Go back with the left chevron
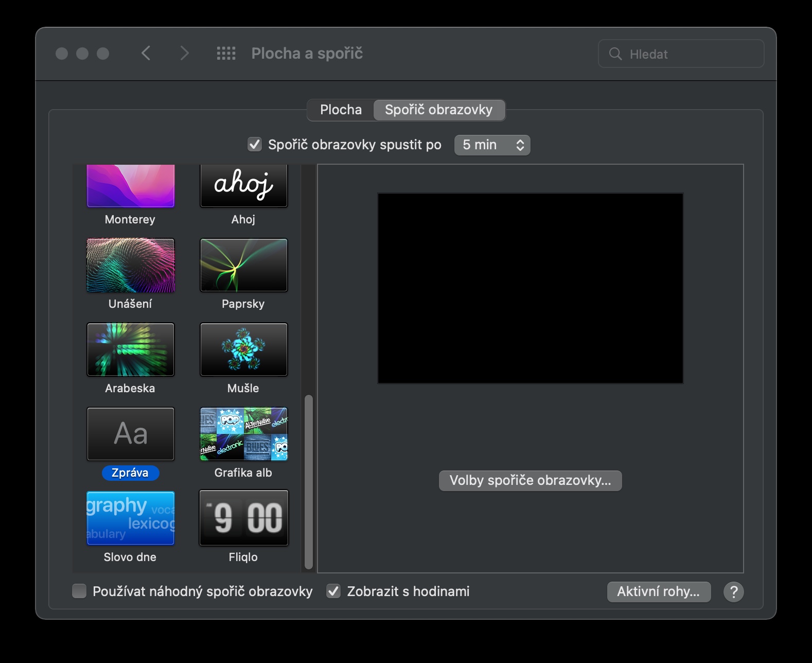Screen dimensions: 812x663 pos(146,54)
